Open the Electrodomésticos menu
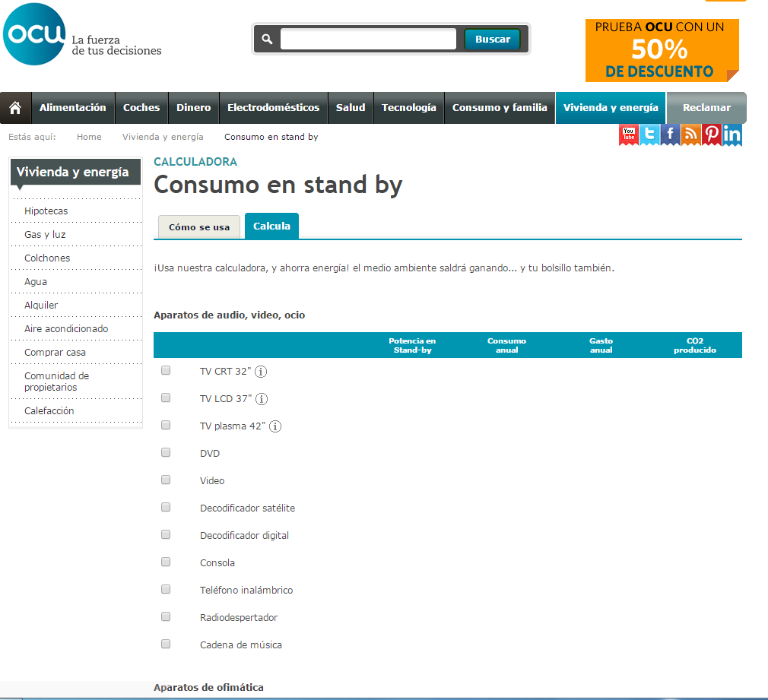Viewport: 768px width, 700px height. [x=273, y=108]
